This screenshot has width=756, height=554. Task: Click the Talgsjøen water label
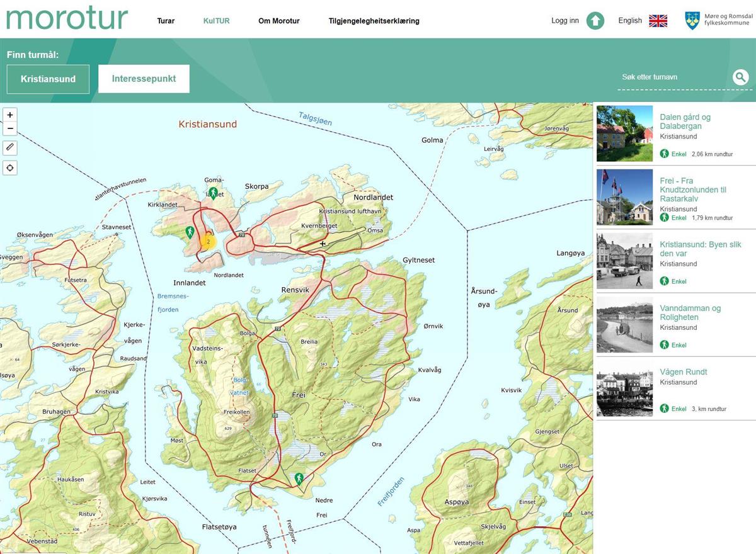[315, 118]
